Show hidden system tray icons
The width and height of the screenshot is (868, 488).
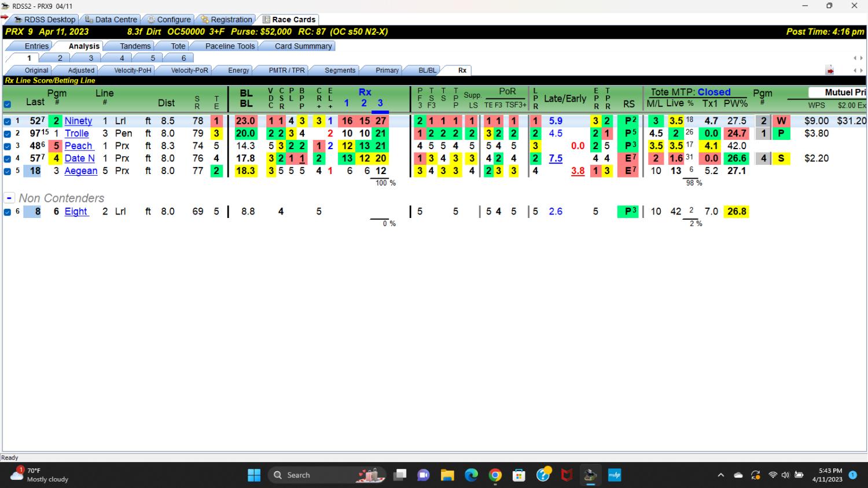720,475
